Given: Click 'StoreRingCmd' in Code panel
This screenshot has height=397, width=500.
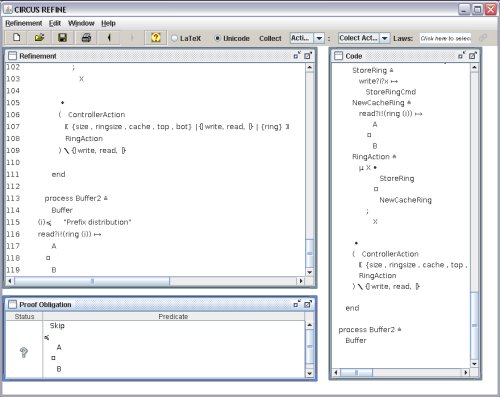Looking at the screenshot, I should click(391, 92).
